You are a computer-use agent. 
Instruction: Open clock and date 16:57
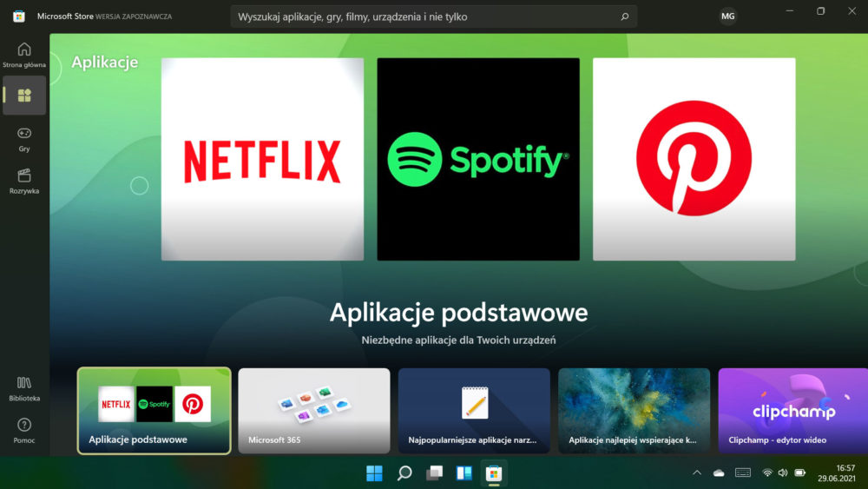837,473
